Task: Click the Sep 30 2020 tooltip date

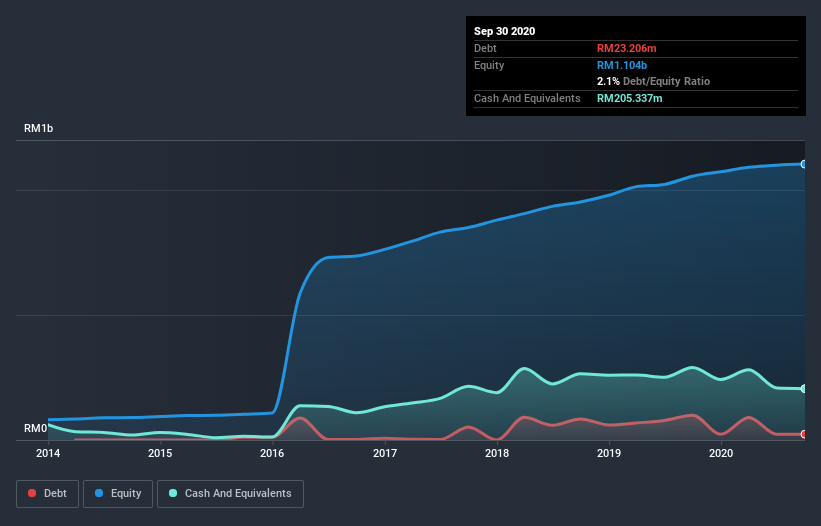Action: click(505, 31)
